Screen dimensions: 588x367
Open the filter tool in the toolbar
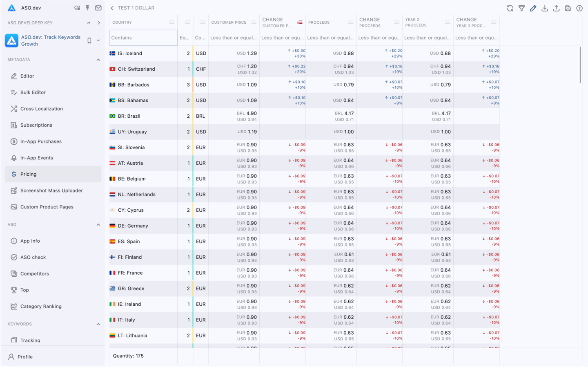tap(521, 8)
